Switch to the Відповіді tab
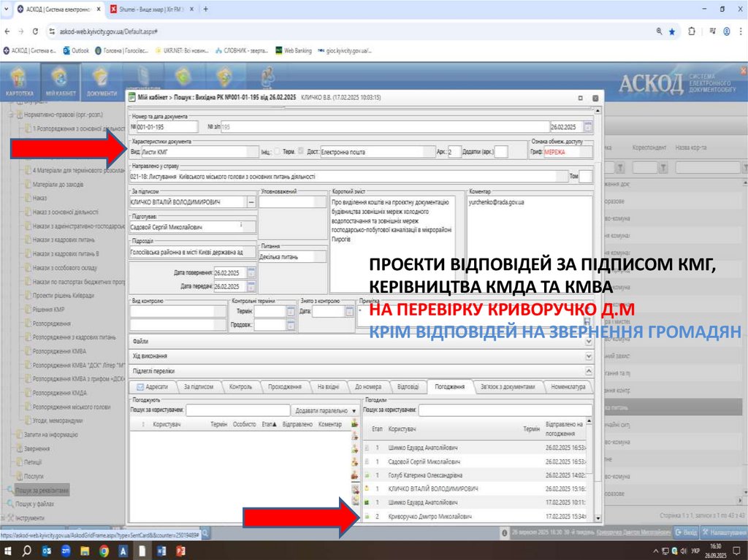This screenshot has width=748, height=560. 408,387
